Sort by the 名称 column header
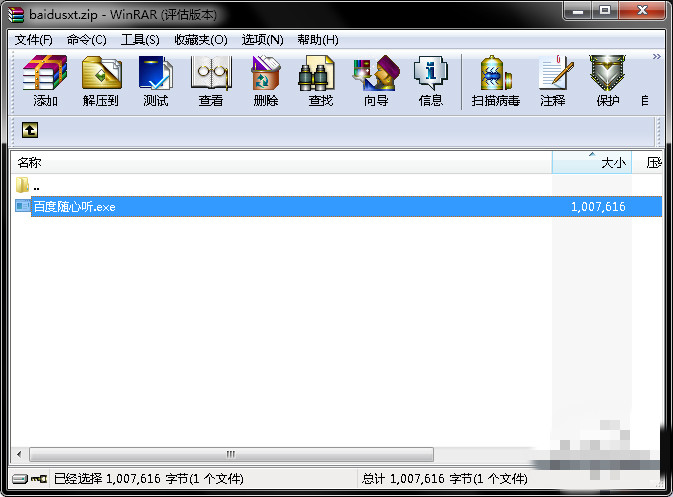Image resolution: width=673 pixels, height=497 pixels. 281,162
